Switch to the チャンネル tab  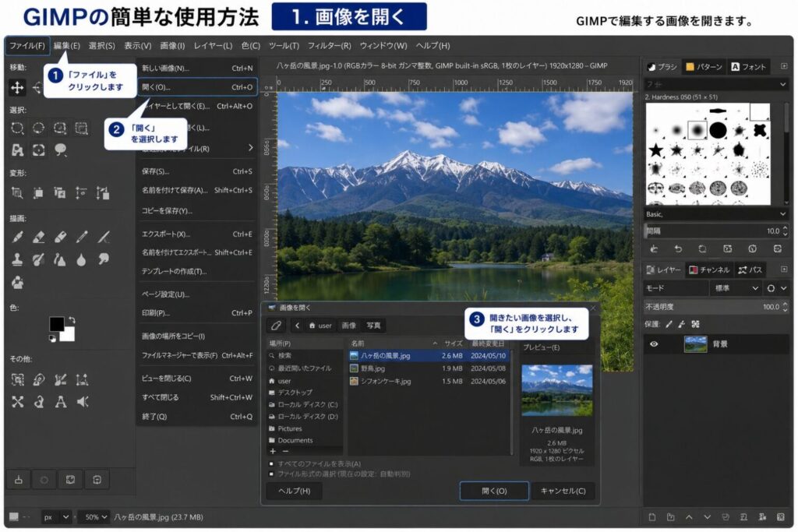point(709,270)
